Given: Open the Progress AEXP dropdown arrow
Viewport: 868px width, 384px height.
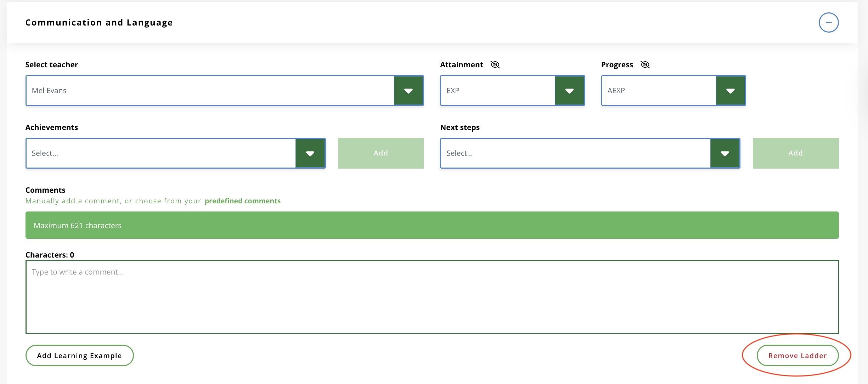Looking at the screenshot, I should coord(730,91).
